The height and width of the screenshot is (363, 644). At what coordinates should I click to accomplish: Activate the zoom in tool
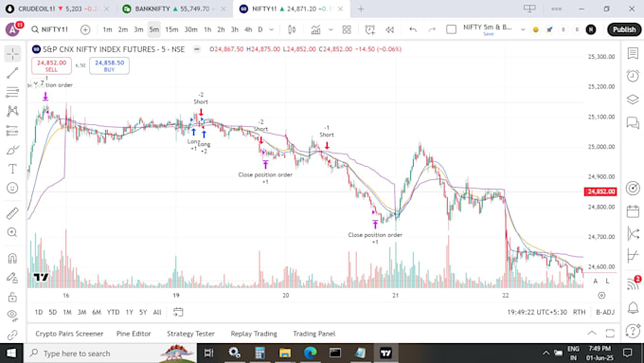12,232
